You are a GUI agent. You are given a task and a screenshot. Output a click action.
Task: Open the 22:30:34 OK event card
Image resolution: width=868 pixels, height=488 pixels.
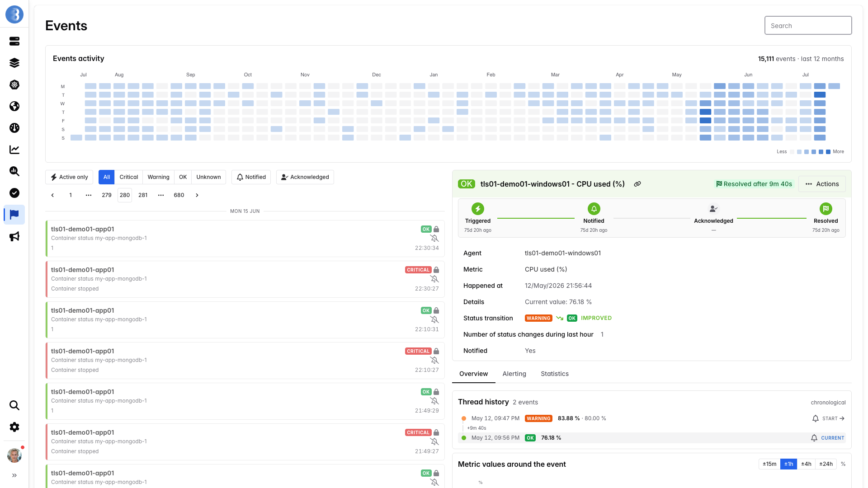[245, 239]
